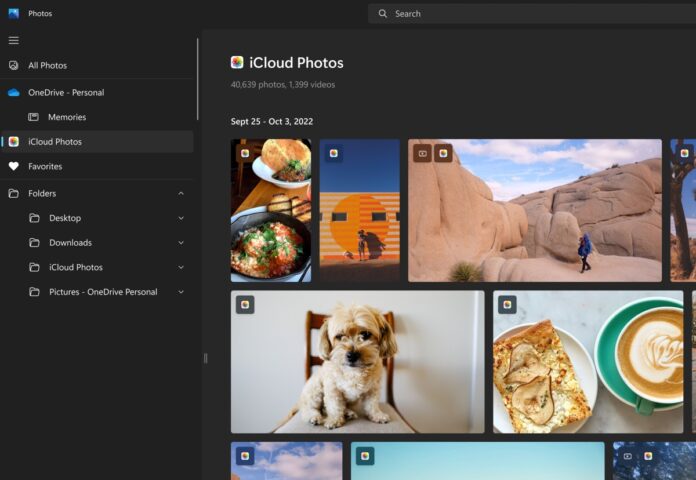
Task: Click the sidebar resize grip handle
Action: coord(206,358)
